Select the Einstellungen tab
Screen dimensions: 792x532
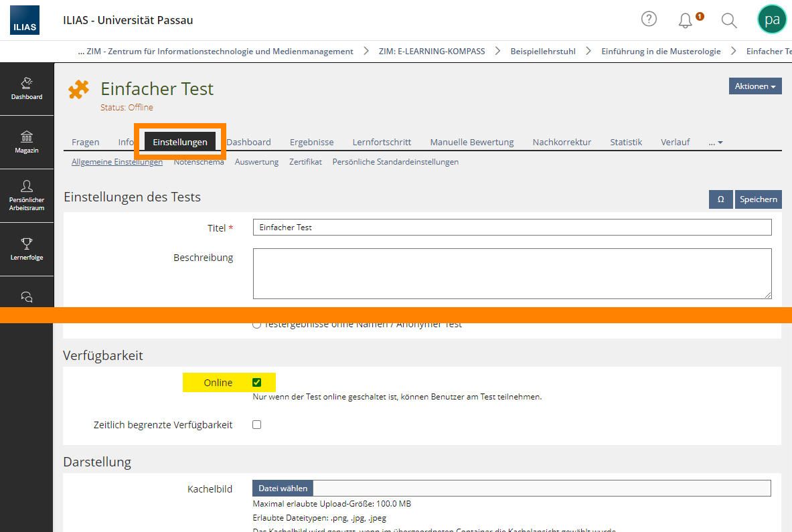180,143
